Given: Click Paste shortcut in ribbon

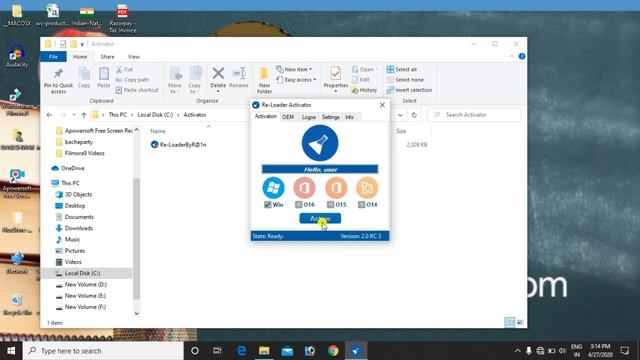Looking at the screenshot, I should [137, 90].
